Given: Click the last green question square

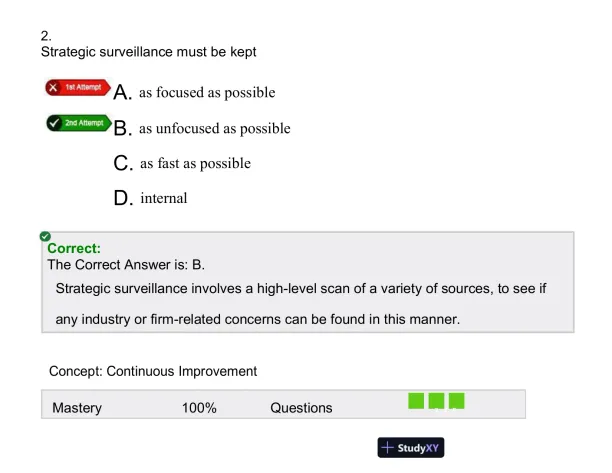Looking at the screenshot, I should coord(456,401).
